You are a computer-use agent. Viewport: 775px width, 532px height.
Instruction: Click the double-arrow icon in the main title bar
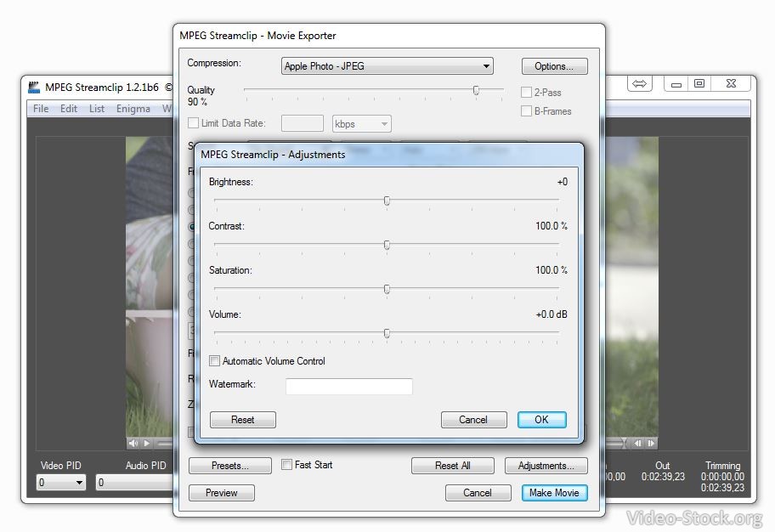click(x=640, y=83)
